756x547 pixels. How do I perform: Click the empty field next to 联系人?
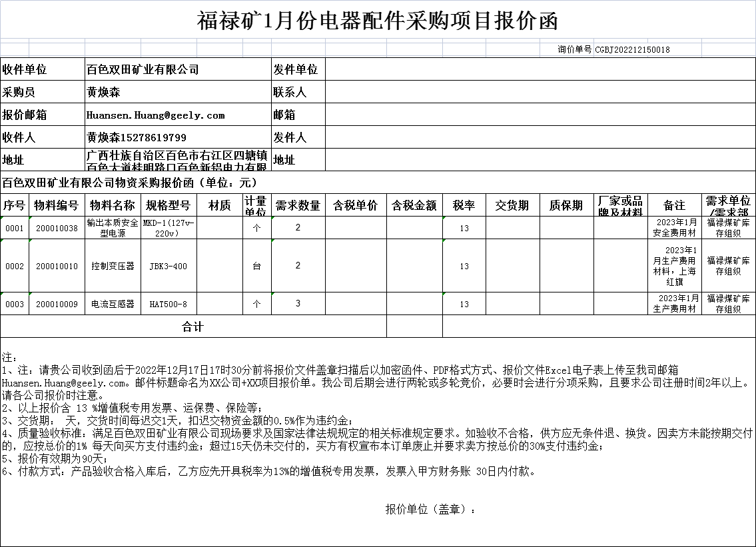pos(540,92)
